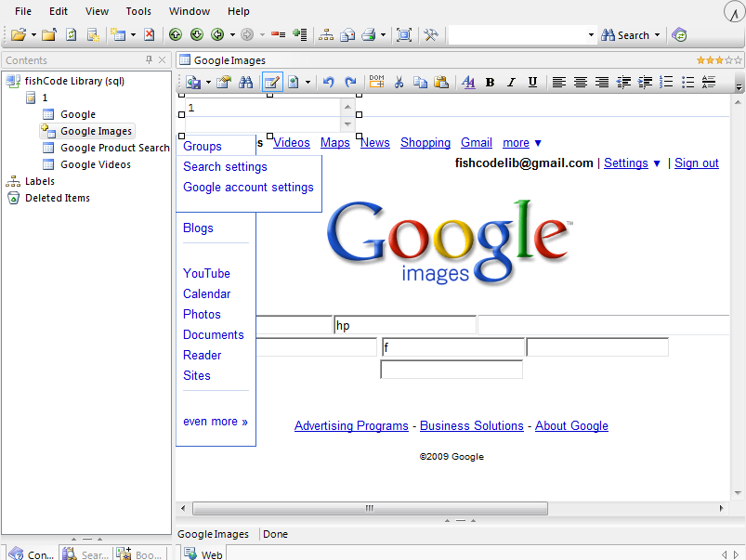
Task: Click the Shopping link
Action: [425, 143]
